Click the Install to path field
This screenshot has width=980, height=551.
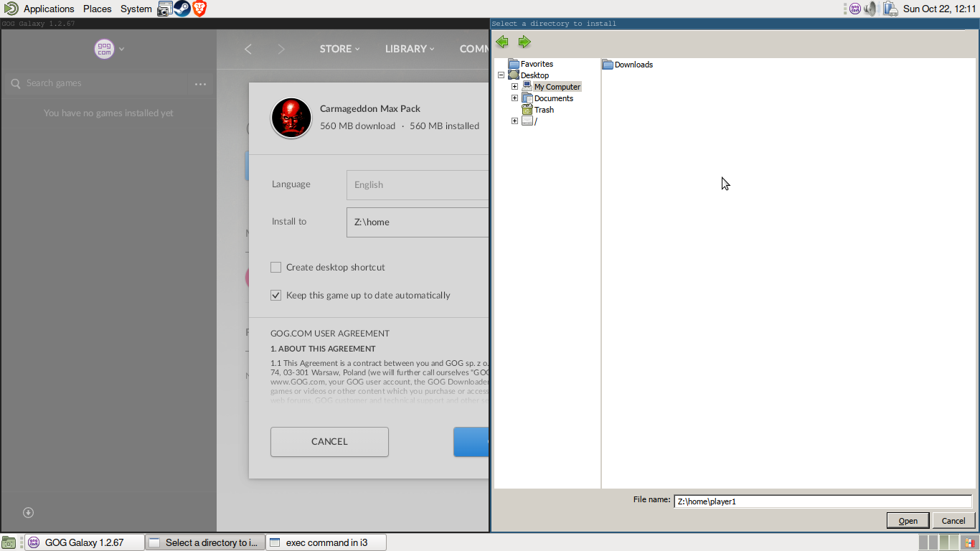(x=418, y=222)
